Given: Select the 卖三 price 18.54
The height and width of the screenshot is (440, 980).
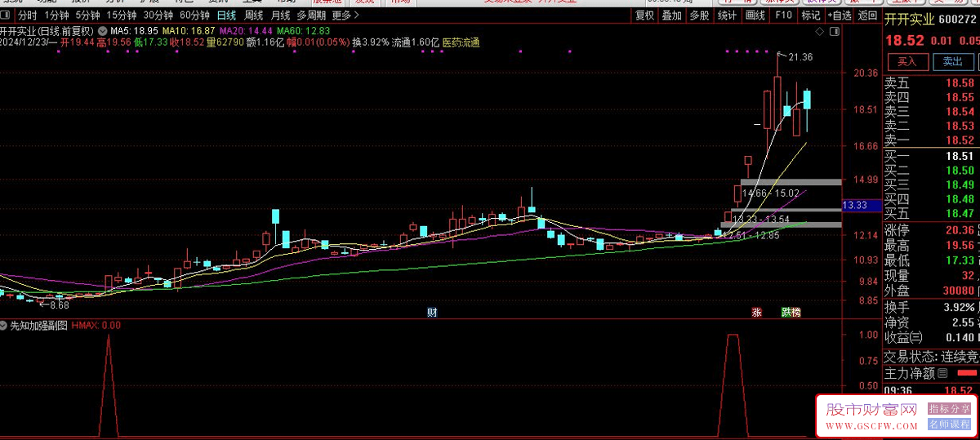Looking at the screenshot, I should coord(960,112).
